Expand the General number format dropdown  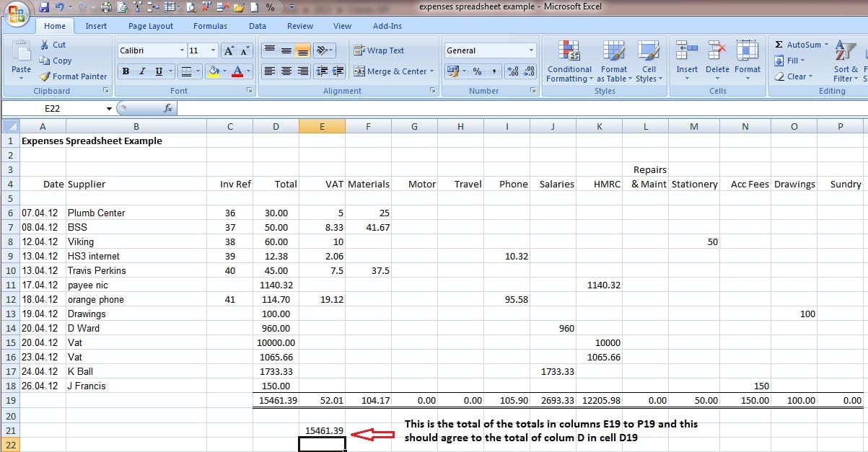click(532, 50)
